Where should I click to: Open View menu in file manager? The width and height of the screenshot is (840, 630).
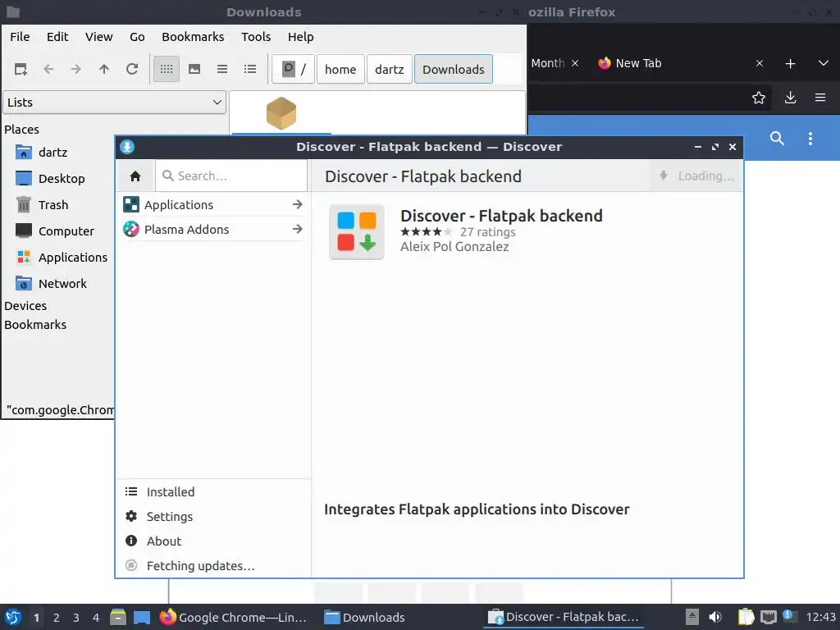click(99, 37)
